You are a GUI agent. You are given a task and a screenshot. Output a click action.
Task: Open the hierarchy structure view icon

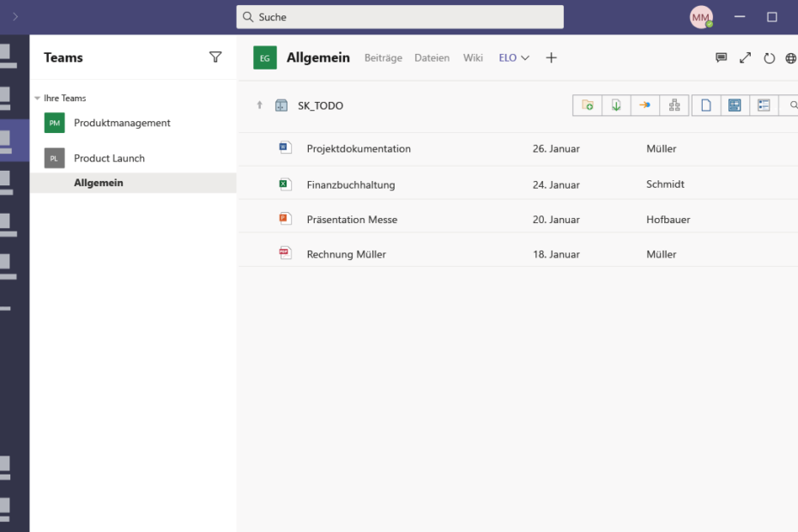pos(674,106)
